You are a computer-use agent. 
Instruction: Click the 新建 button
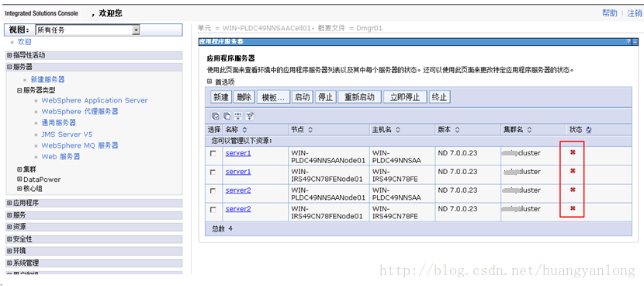tap(221, 97)
